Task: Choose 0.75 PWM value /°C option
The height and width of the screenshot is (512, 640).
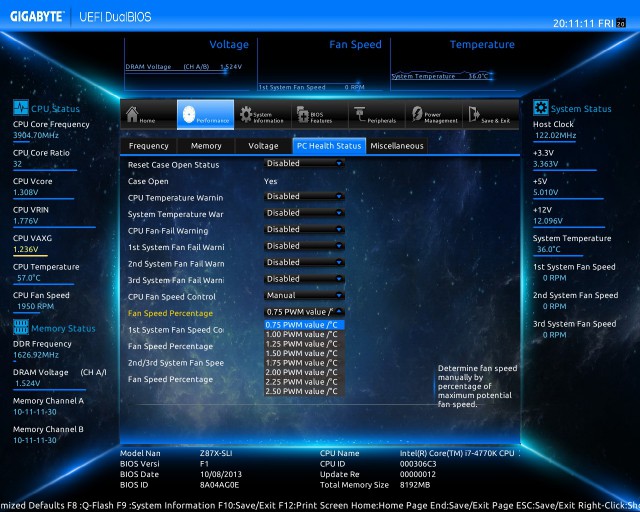Action: pos(304,325)
